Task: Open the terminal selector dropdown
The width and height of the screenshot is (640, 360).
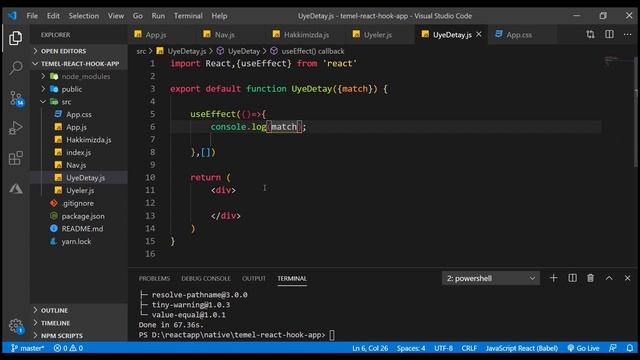Action: click(x=491, y=278)
